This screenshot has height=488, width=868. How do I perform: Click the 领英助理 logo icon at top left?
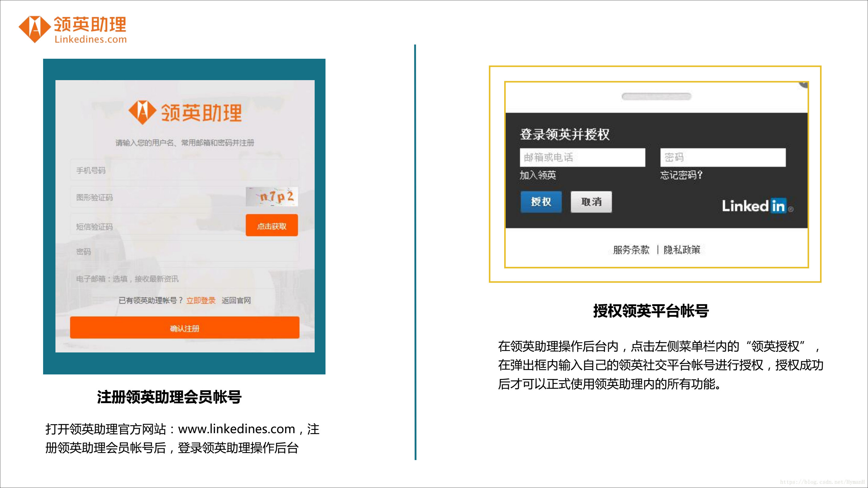(x=35, y=29)
